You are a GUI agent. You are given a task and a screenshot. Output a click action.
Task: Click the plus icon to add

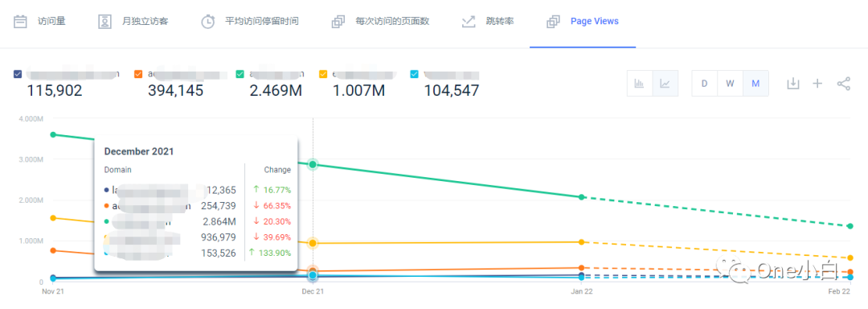pos(817,84)
